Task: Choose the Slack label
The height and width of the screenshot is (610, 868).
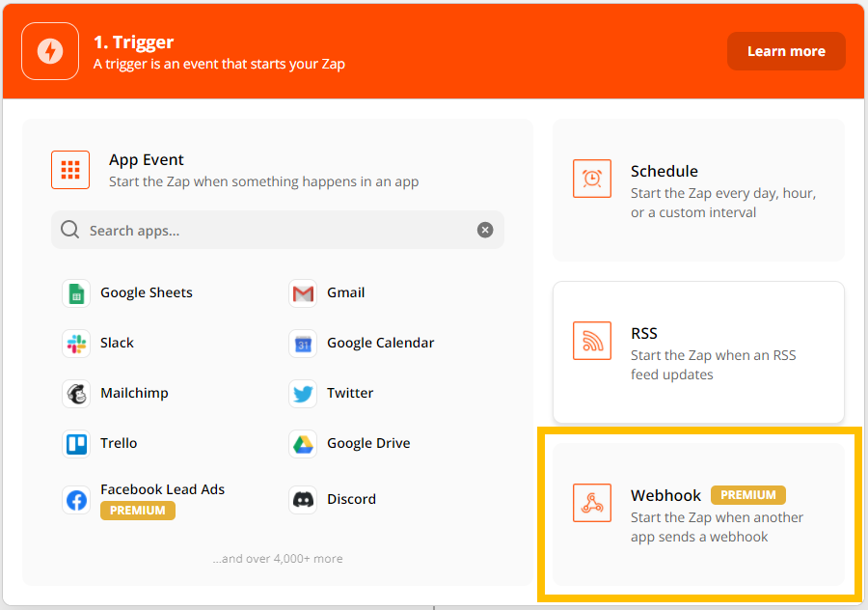Action: pos(117,343)
